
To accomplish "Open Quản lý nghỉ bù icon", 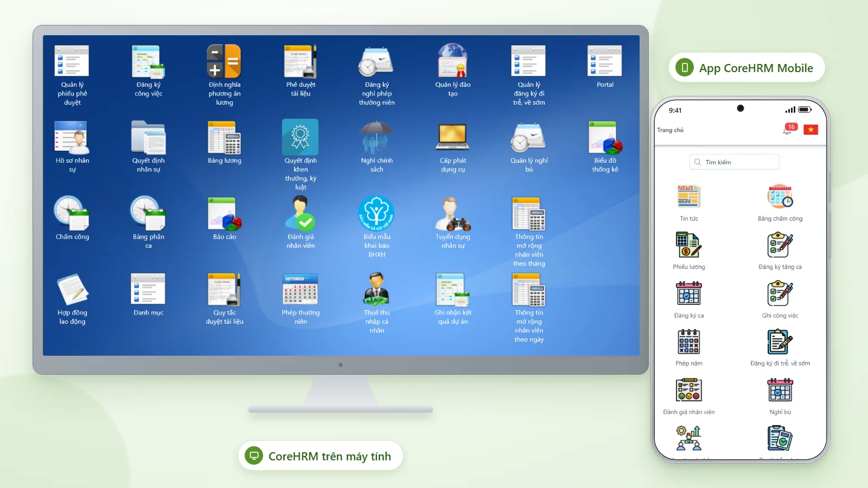I will (529, 137).
